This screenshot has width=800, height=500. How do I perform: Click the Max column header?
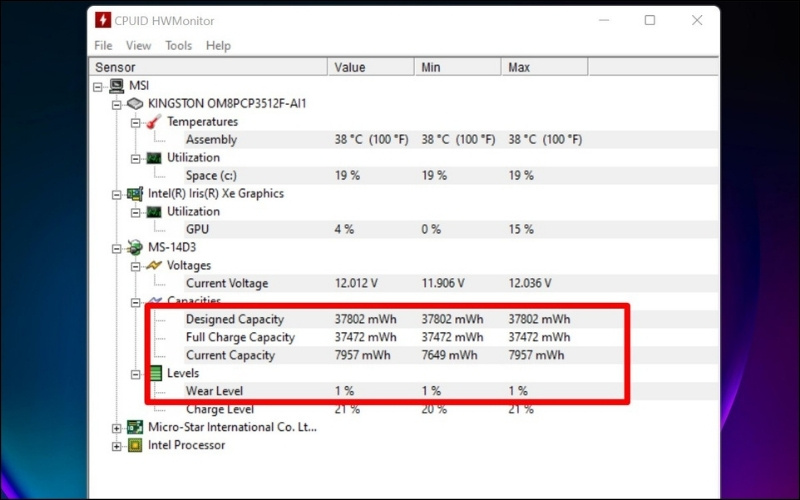(544, 67)
